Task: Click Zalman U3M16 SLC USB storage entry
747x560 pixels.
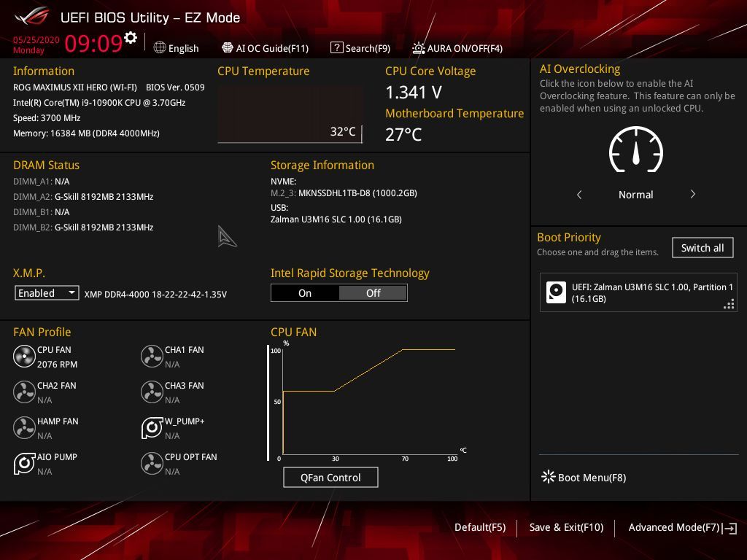Action: point(336,219)
